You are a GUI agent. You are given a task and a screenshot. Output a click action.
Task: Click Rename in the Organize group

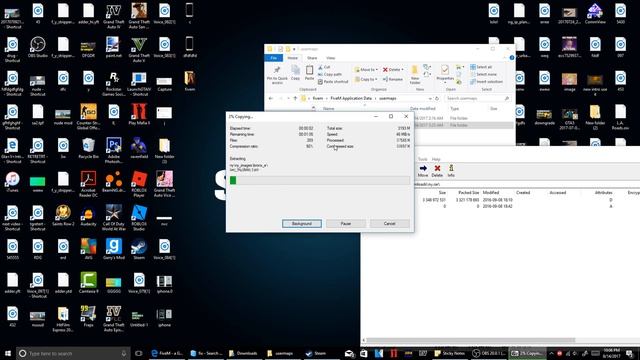click(393, 79)
